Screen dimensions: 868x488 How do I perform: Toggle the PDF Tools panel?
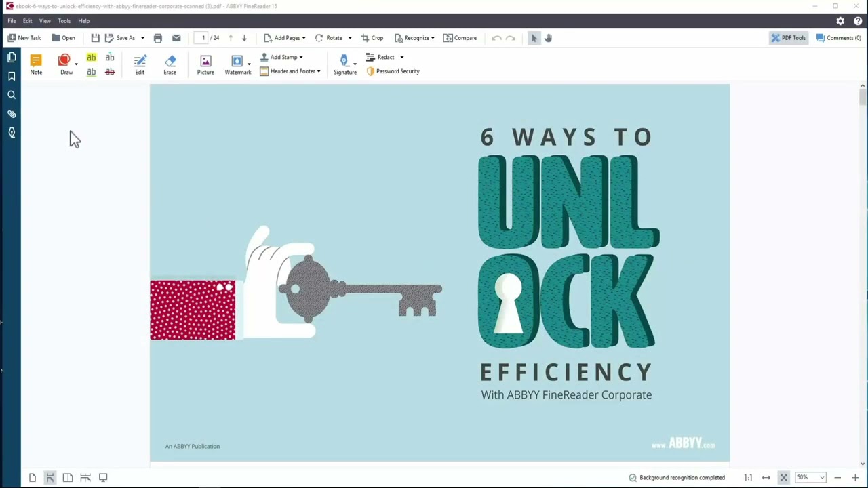(x=788, y=38)
